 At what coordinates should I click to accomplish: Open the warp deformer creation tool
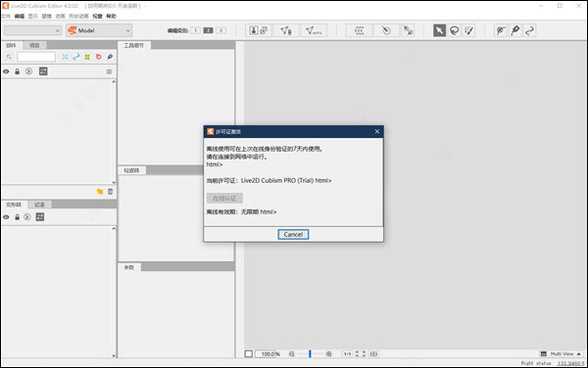coord(359,30)
